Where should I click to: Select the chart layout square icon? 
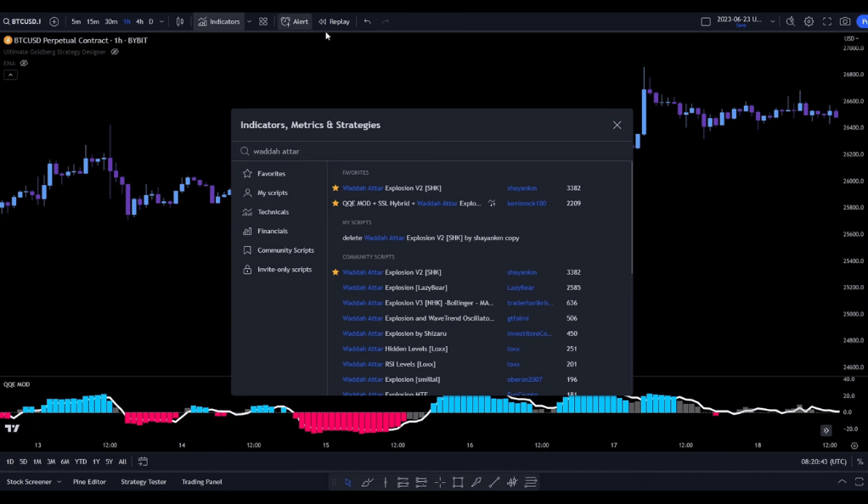click(705, 21)
